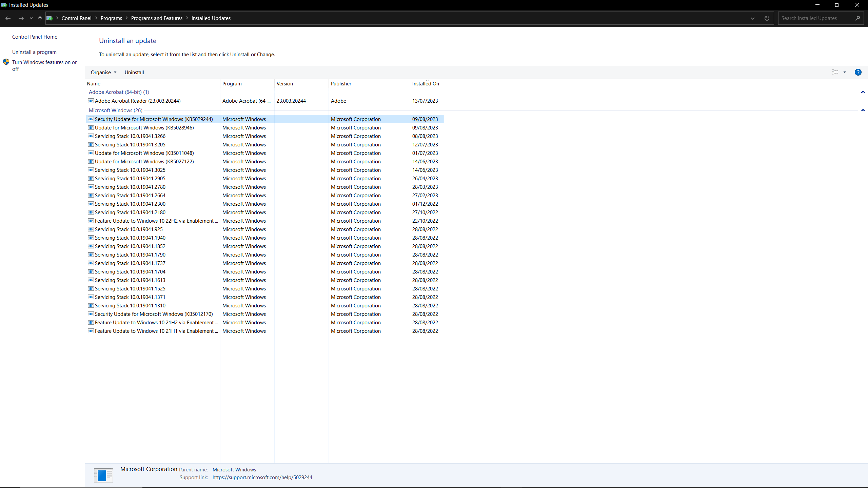Click the search magnifier icon
The width and height of the screenshot is (868, 488).
tap(857, 18)
